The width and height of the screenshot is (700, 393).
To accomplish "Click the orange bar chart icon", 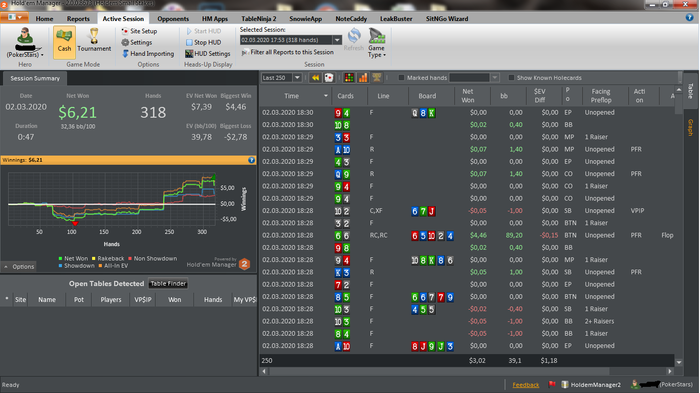I will pyautogui.click(x=363, y=78).
